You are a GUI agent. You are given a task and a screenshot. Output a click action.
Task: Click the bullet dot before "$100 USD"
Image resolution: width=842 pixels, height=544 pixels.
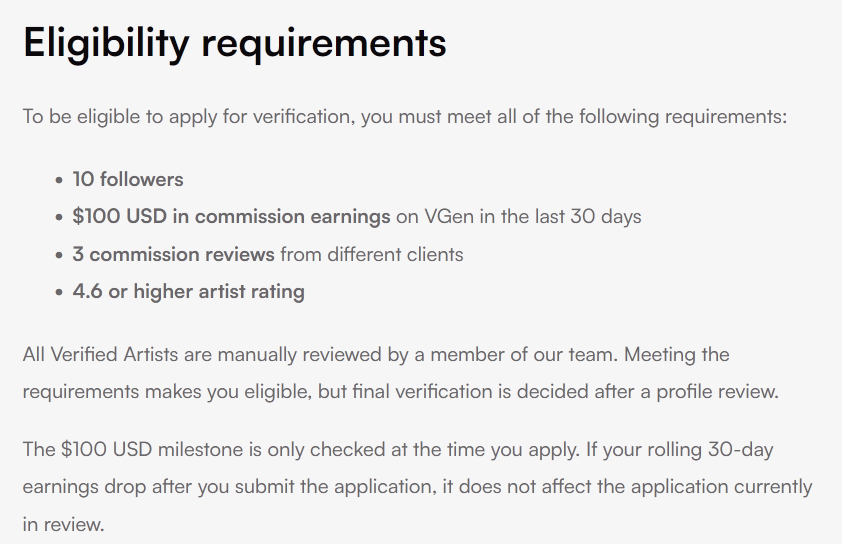coord(59,218)
